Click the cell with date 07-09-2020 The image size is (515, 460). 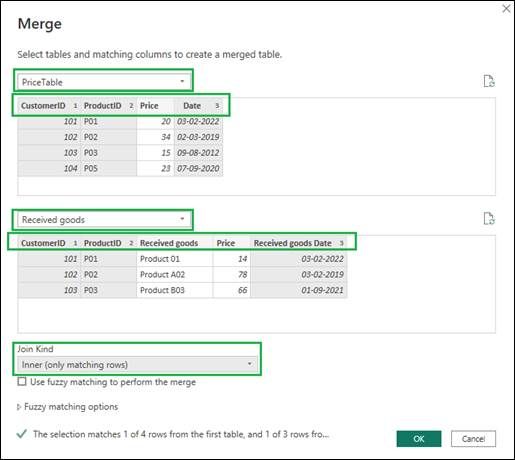[198, 168]
